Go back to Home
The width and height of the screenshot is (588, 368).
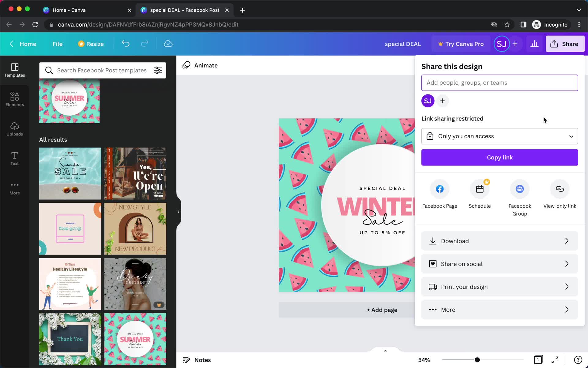23,44
